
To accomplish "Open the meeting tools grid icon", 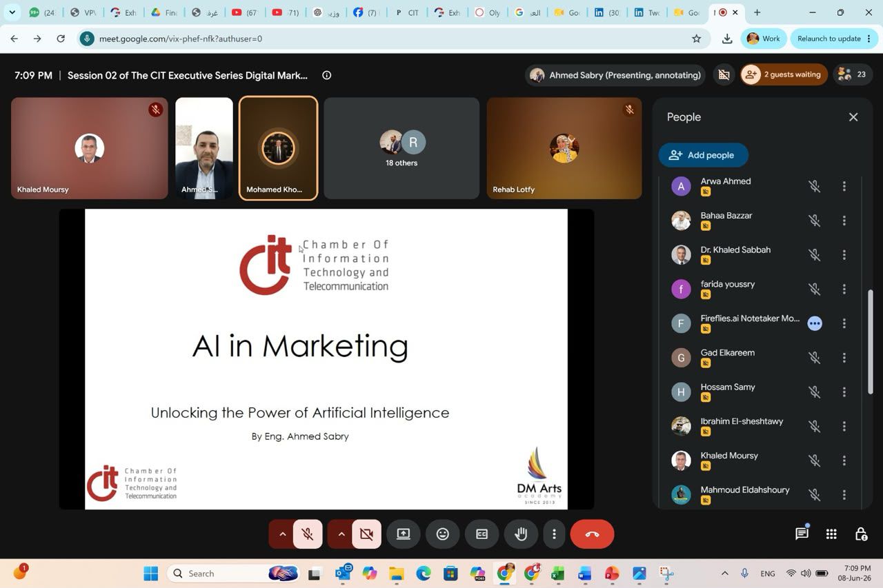I will pyautogui.click(x=831, y=534).
